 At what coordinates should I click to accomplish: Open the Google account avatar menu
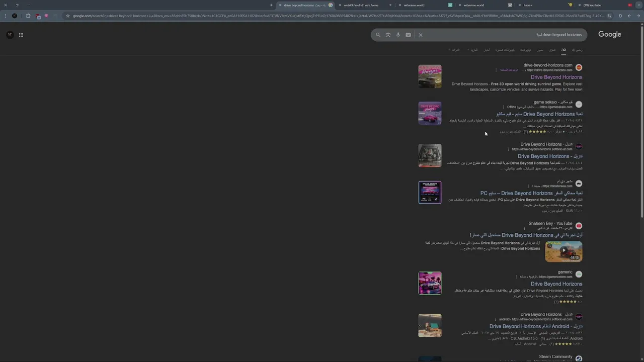coord(10,35)
